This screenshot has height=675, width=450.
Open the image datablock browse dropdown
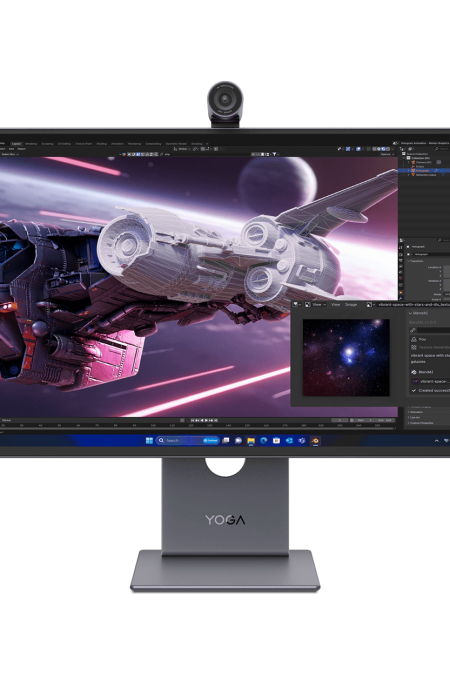(369, 304)
